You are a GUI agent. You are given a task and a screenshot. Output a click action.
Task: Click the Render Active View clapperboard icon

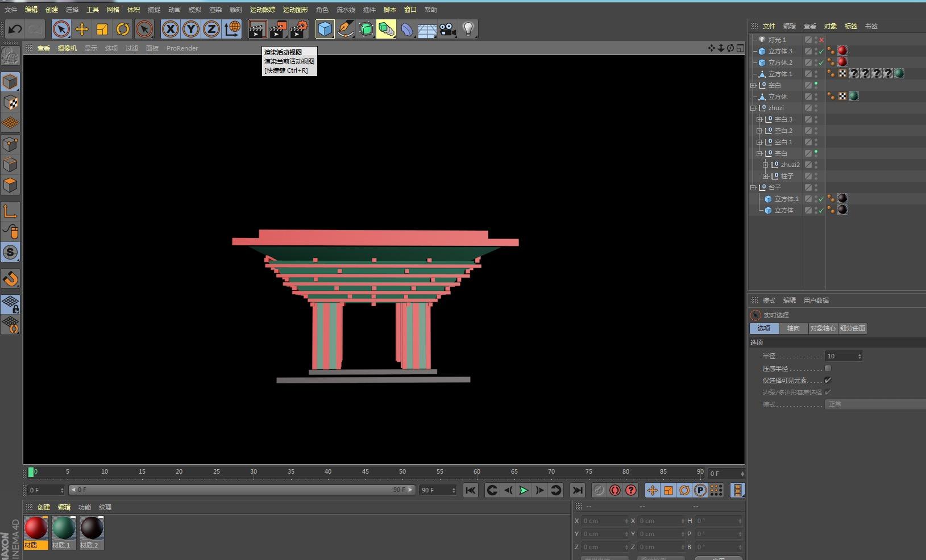(258, 29)
